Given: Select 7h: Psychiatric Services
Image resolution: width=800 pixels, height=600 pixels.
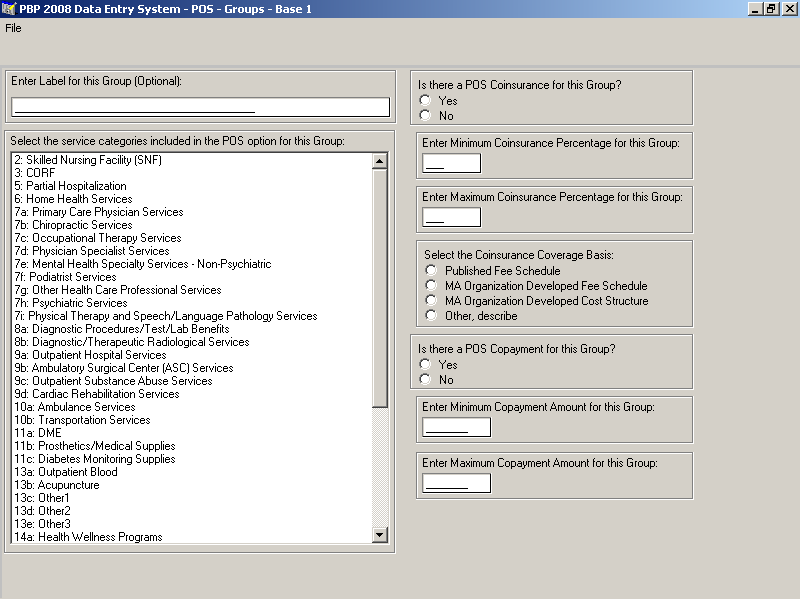Looking at the screenshot, I should [x=192, y=303].
